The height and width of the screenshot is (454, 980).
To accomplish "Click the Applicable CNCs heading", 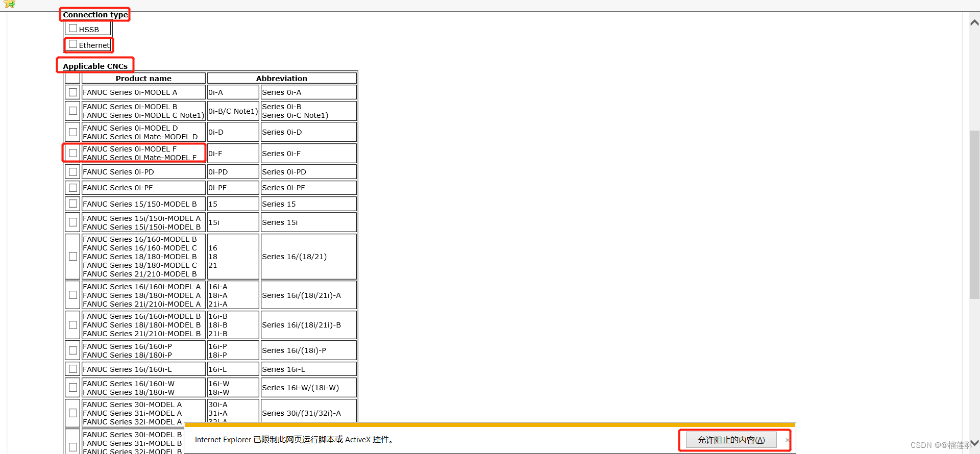I will click(95, 66).
